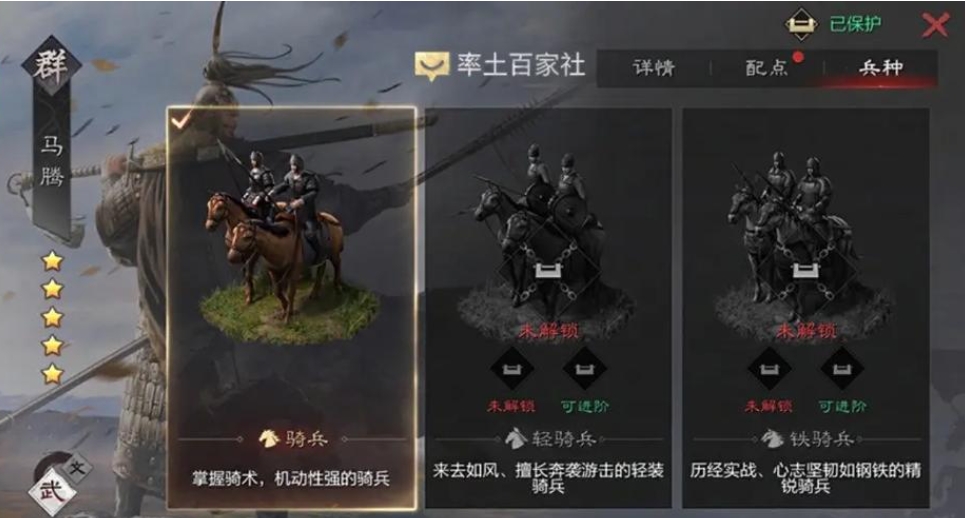Open the 率土百家社 chat bubble icon
The image size is (965, 518).
click(x=431, y=66)
